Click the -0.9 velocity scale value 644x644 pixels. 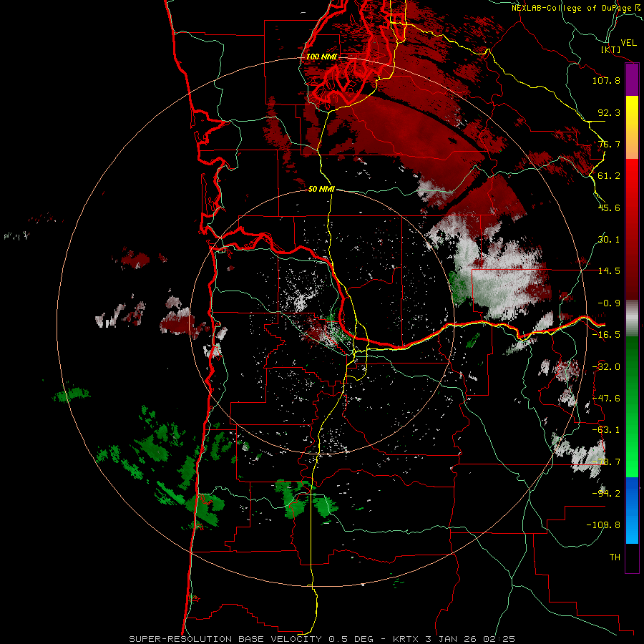[x=609, y=303]
